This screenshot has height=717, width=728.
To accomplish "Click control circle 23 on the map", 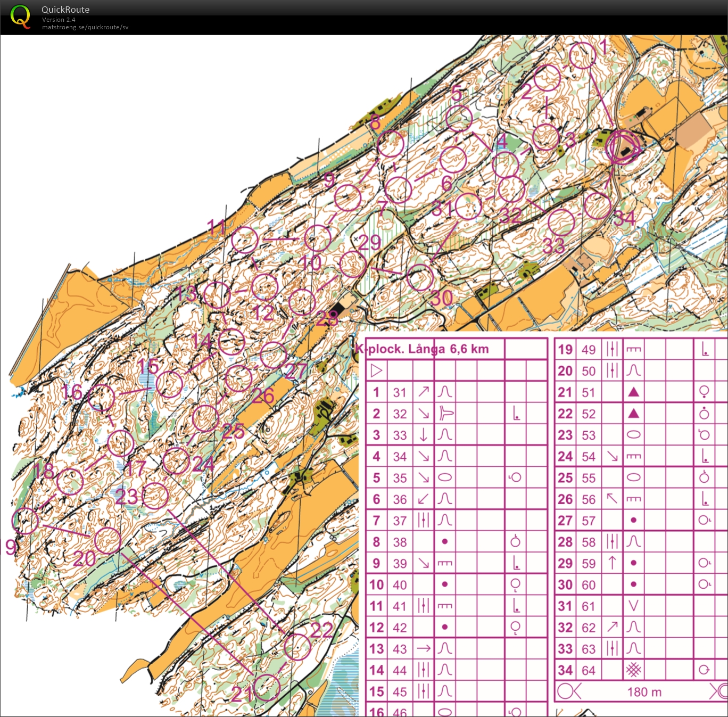I will 155,496.
